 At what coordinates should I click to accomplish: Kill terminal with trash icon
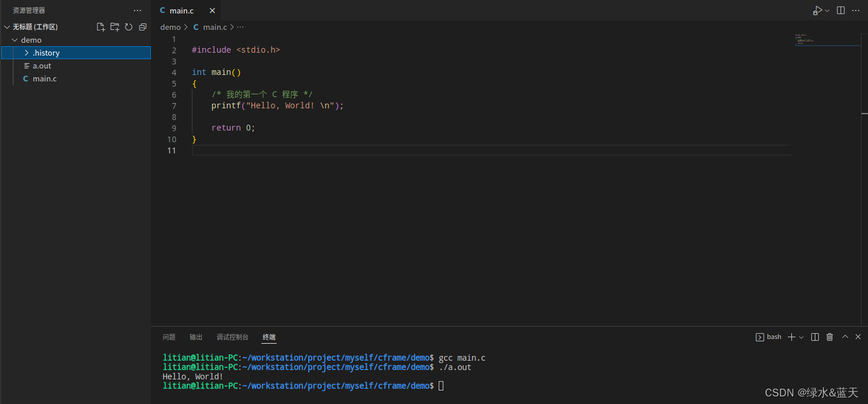tap(829, 337)
